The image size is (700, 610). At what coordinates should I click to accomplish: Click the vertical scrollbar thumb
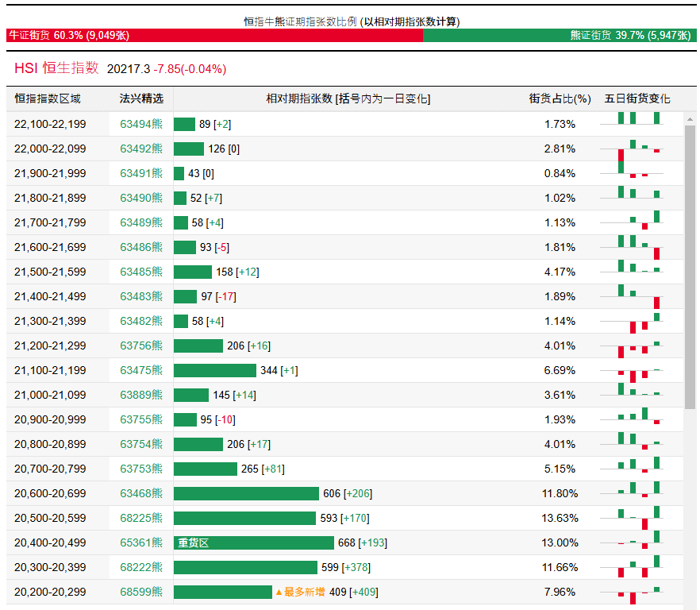[x=690, y=267]
